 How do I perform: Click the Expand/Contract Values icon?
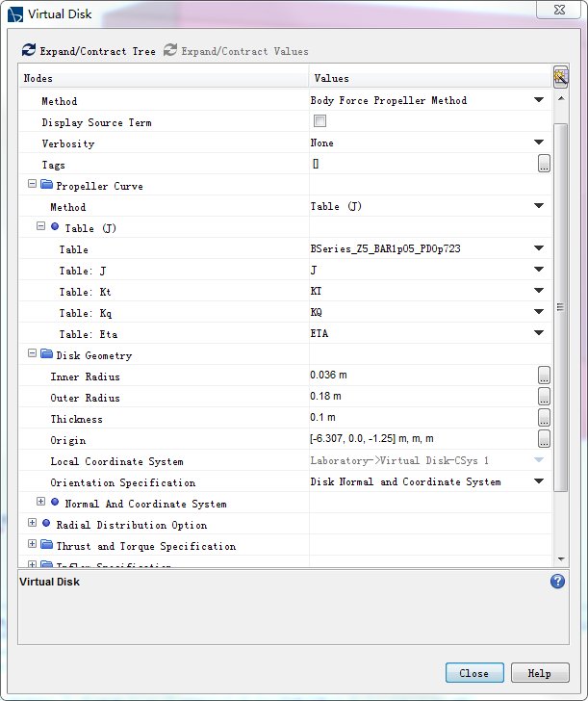pyautogui.click(x=170, y=50)
